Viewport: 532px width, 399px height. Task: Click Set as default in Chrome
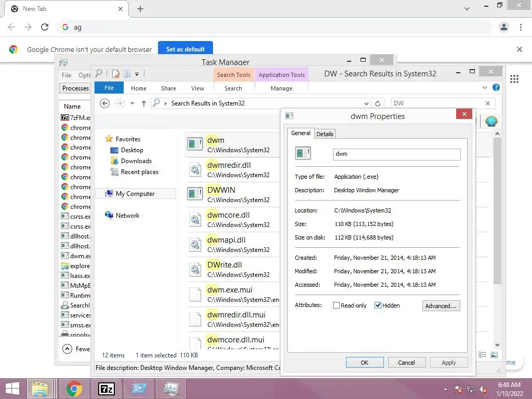(x=185, y=49)
